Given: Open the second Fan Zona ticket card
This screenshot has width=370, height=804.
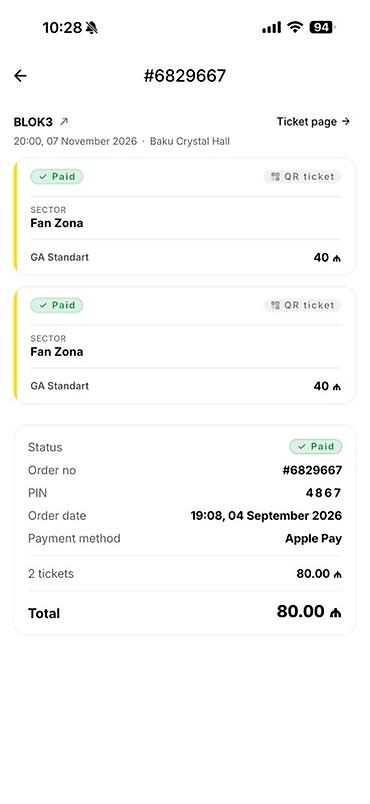Looking at the screenshot, I should click(184, 345).
